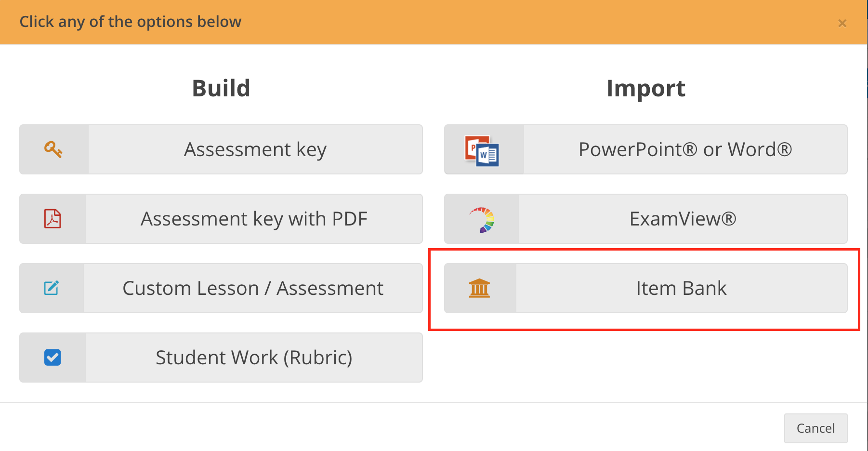This screenshot has width=868, height=451.
Task: Click the Build column heading
Action: [221, 88]
